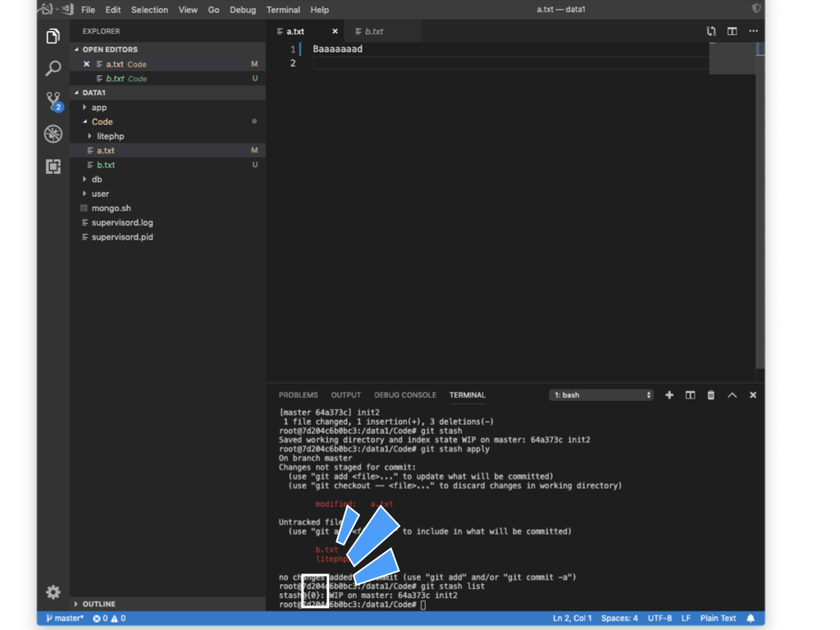Open the Manage gear icon

pos(53,591)
